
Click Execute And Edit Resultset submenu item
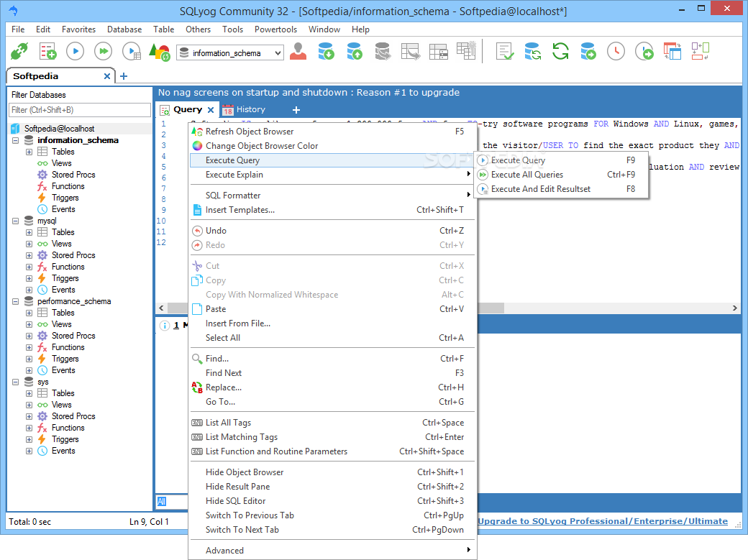(562, 189)
